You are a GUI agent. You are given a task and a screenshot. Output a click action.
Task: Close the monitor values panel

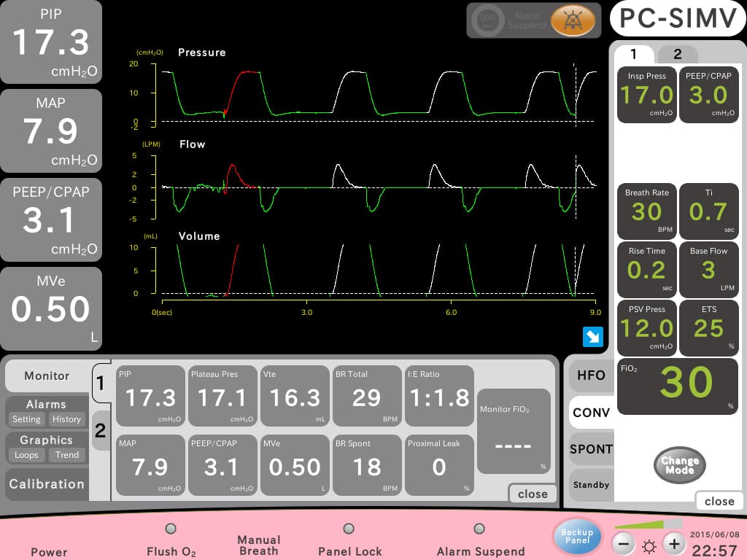click(533, 494)
